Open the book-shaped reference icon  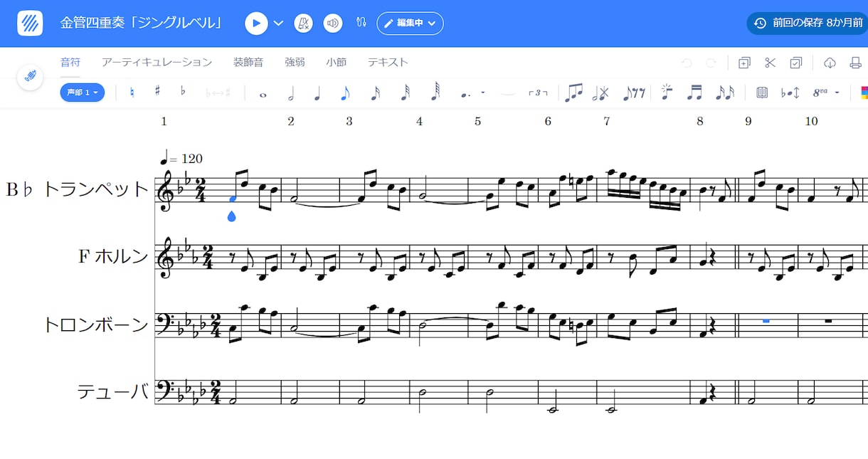pyautogui.click(x=762, y=93)
